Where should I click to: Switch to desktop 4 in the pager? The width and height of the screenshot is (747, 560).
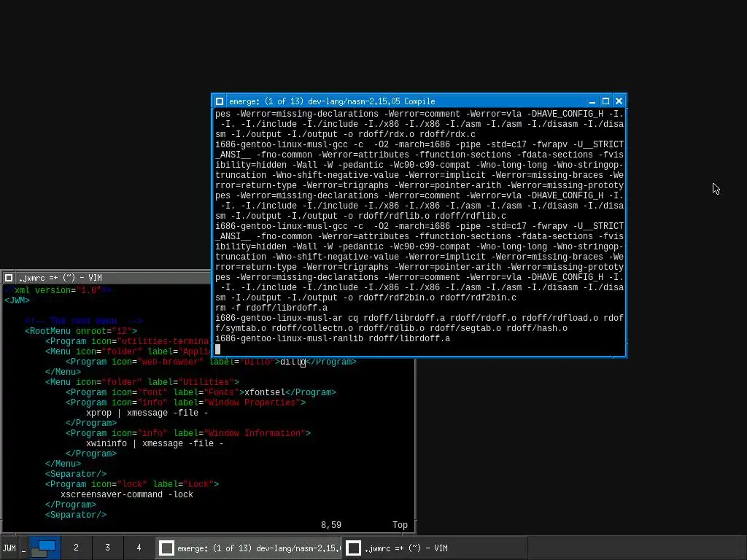click(139, 548)
